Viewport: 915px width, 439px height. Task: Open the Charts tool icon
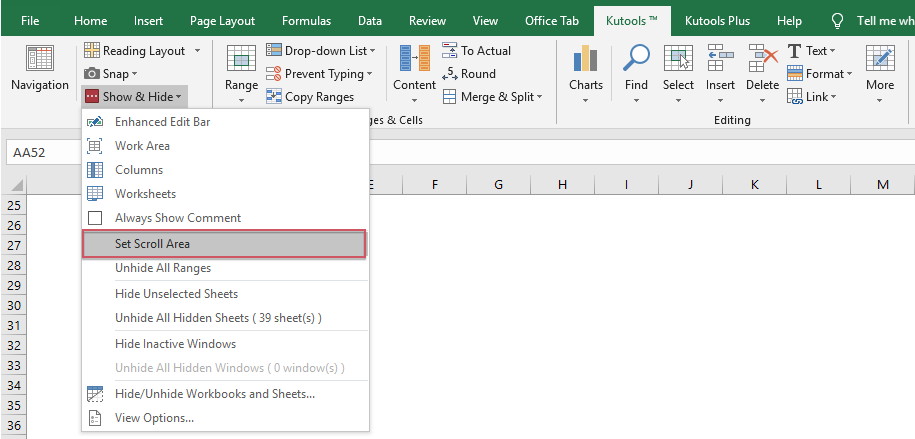click(x=585, y=62)
